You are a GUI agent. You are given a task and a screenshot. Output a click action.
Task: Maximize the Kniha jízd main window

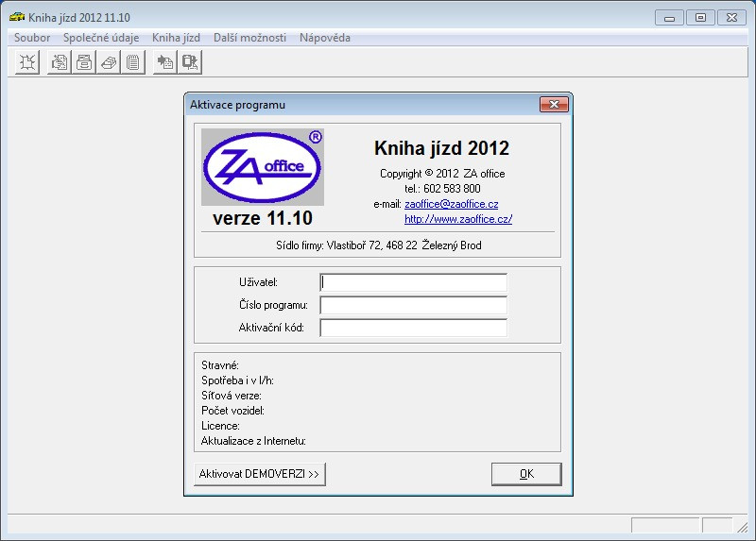tap(700, 17)
